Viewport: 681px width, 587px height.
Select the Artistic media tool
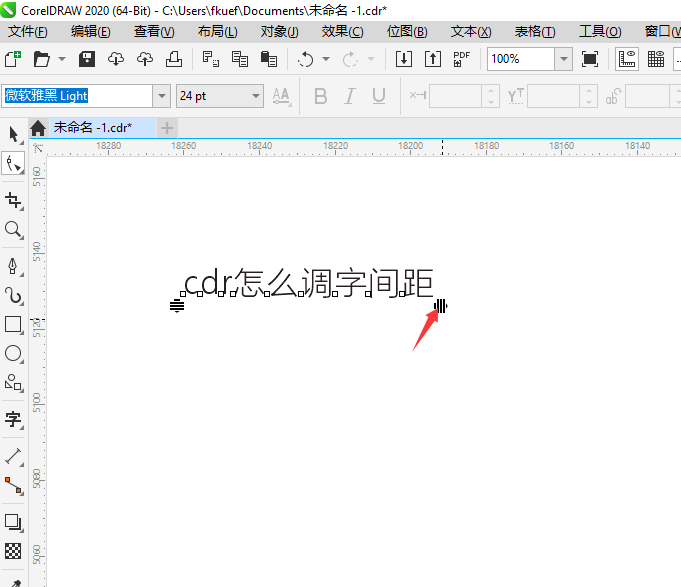13,296
